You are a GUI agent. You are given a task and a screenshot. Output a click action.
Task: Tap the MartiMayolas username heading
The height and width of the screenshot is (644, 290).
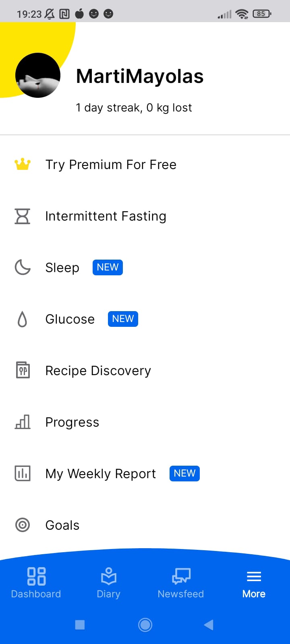coord(140,76)
